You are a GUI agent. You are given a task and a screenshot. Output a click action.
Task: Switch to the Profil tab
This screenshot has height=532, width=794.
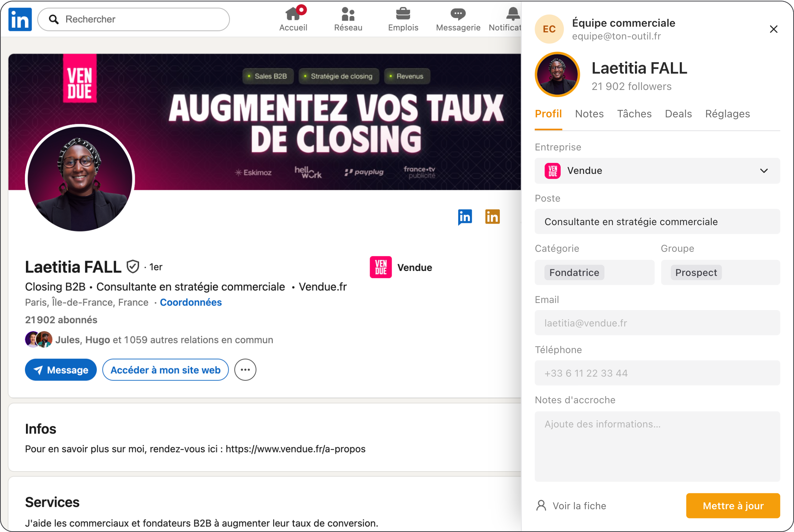pos(548,114)
